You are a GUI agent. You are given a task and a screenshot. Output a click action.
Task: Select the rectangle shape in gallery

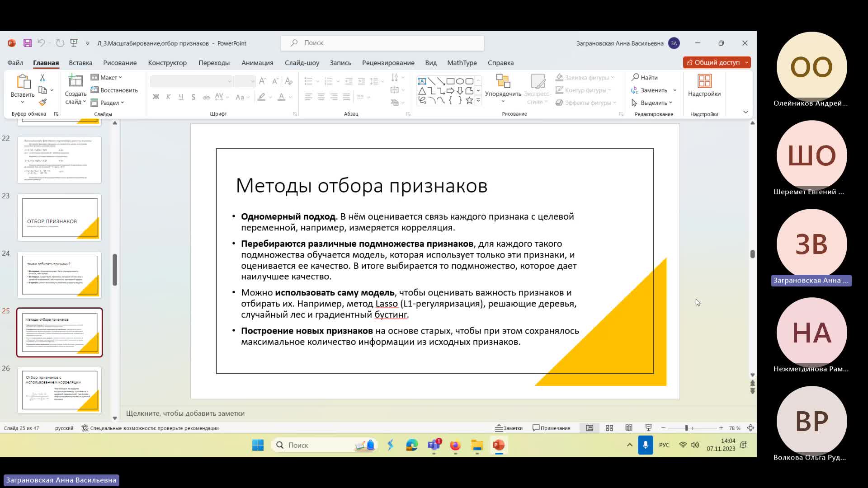point(450,81)
